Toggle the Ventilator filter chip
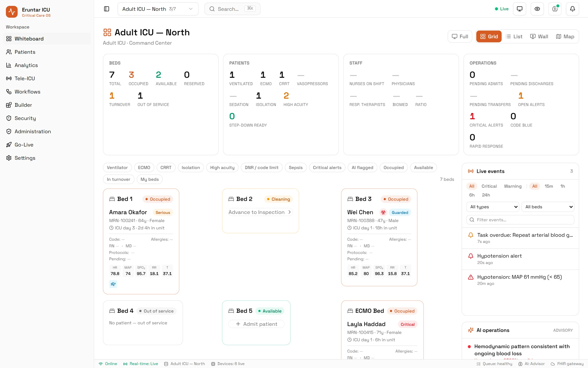Image resolution: width=588 pixels, height=368 pixels. pyautogui.click(x=117, y=168)
